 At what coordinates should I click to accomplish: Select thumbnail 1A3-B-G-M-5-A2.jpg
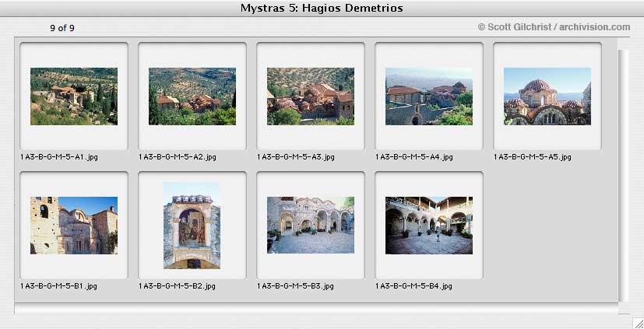[192, 96]
